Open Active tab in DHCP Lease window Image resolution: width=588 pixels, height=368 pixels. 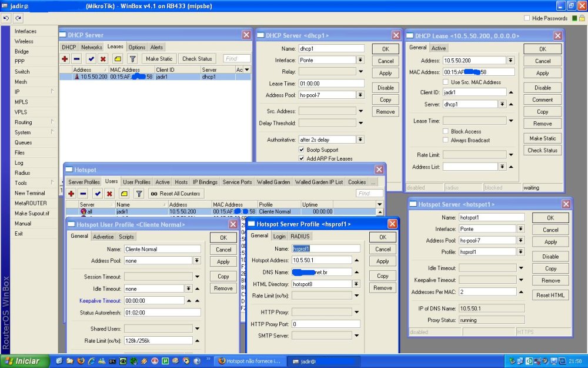pos(439,48)
